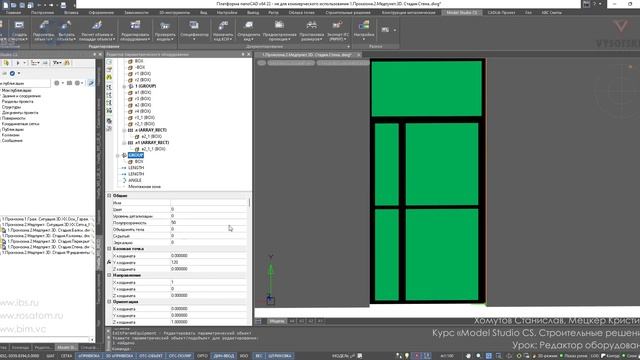Image resolution: width=640 pixels, height=360 pixels.
Task: Toggle ШТРИХОВКА display in status bar
Action: 280,356
